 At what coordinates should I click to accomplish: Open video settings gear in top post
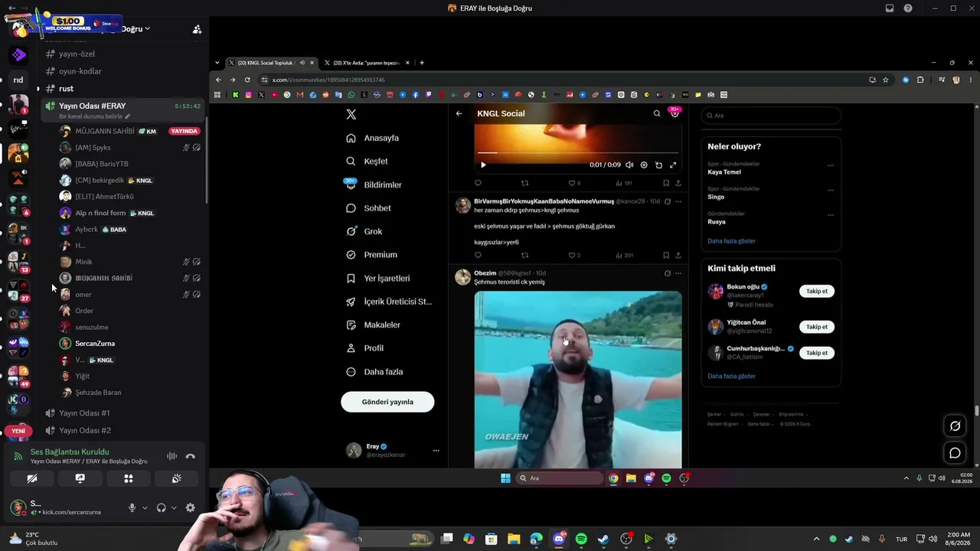tap(644, 165)
